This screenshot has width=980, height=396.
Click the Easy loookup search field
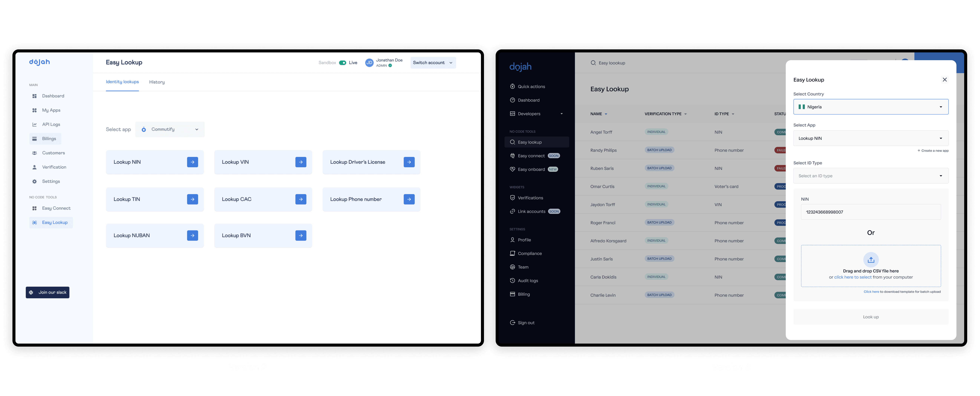click(612, 63)
